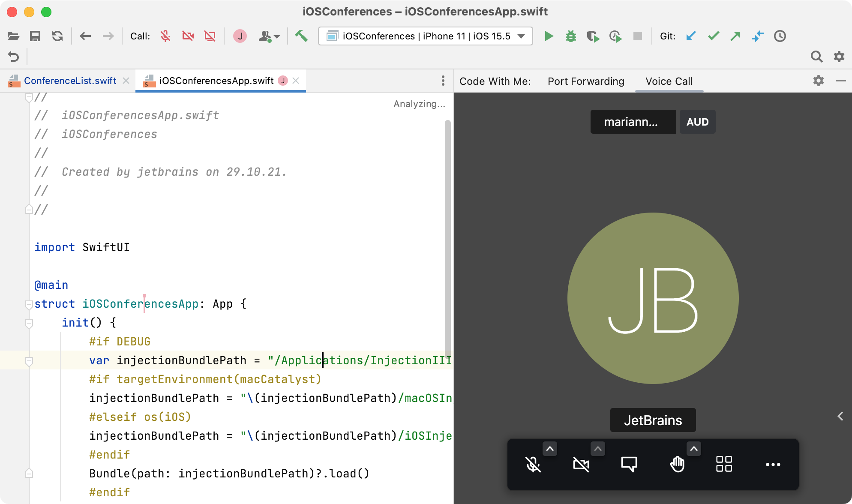Open Code With Me panel settings gear
This screenshot has width=852, height=504.
(819, 81)
